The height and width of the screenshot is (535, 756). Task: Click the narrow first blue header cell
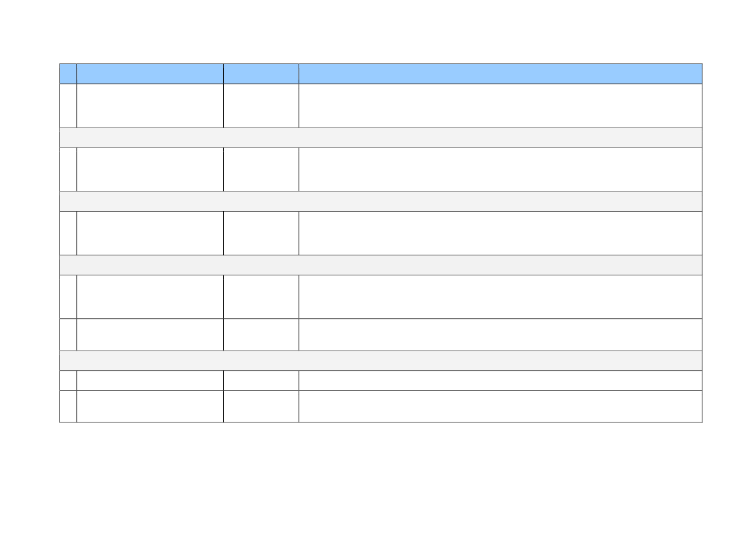coord(68,74)
